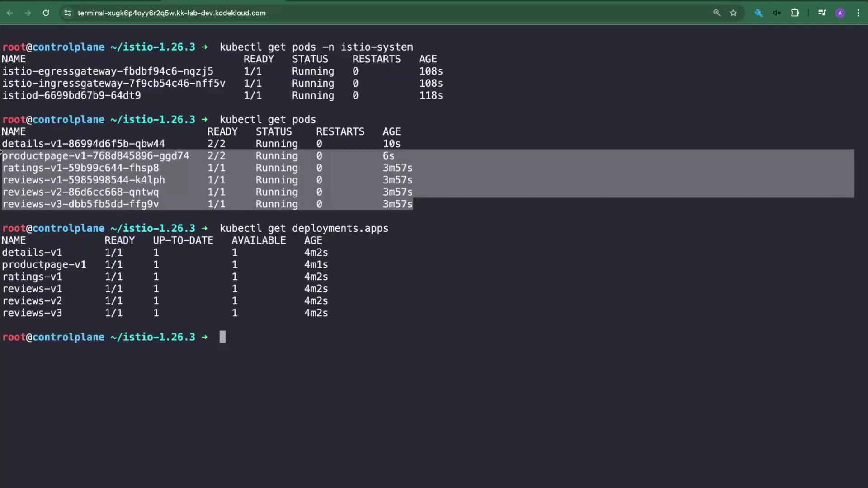Click the 10s age of details-v1 pod
Viewport: 868px width, 488px height.
pyautogui.click(x=392, y=144)
